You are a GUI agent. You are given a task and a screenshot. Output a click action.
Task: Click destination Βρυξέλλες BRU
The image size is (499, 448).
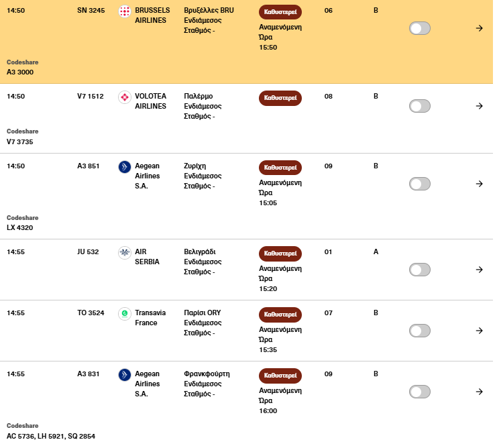click(209, 11)
